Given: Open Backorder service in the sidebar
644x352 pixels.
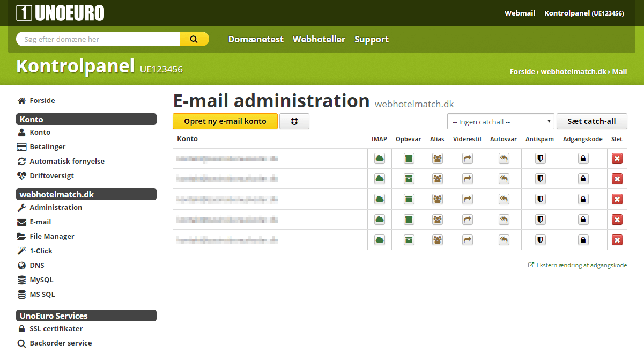Looking at the screenshot, I should click(x=55, y=343).
